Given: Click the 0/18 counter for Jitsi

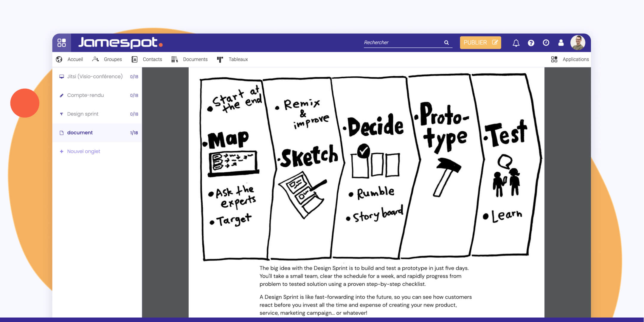Looking at the screenshot, I should (134, 77).
